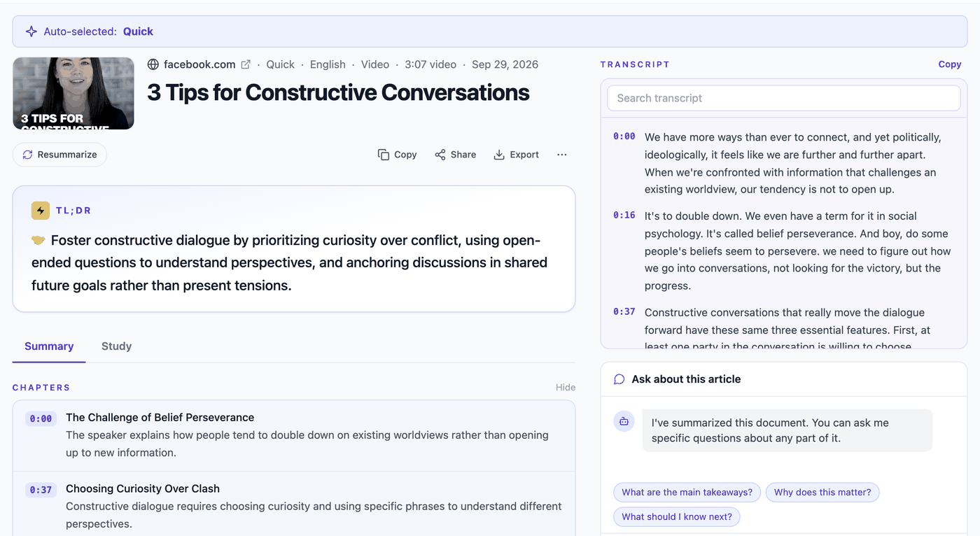
Task: Click the Resummarize button
Action: (59, 155)
